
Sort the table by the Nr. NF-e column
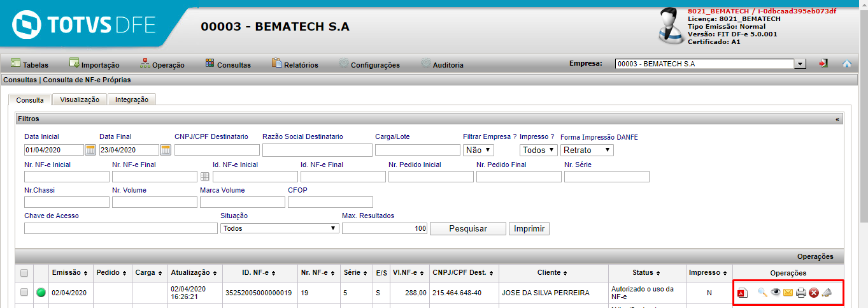click(318, 272)
